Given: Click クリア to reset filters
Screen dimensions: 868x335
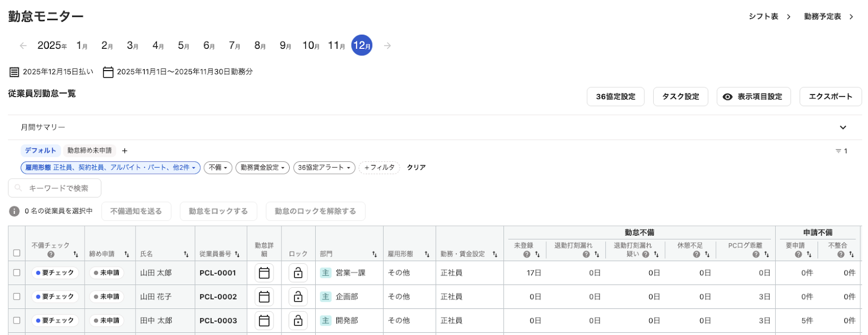Looking at the screenshot, I should coord(416,168).
